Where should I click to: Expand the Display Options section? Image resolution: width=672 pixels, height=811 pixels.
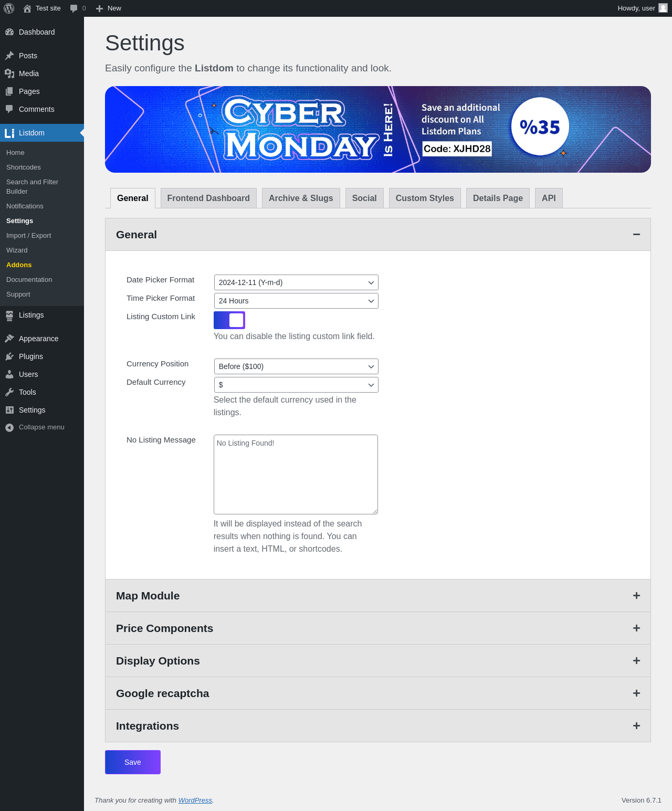[x=378, y=661]
